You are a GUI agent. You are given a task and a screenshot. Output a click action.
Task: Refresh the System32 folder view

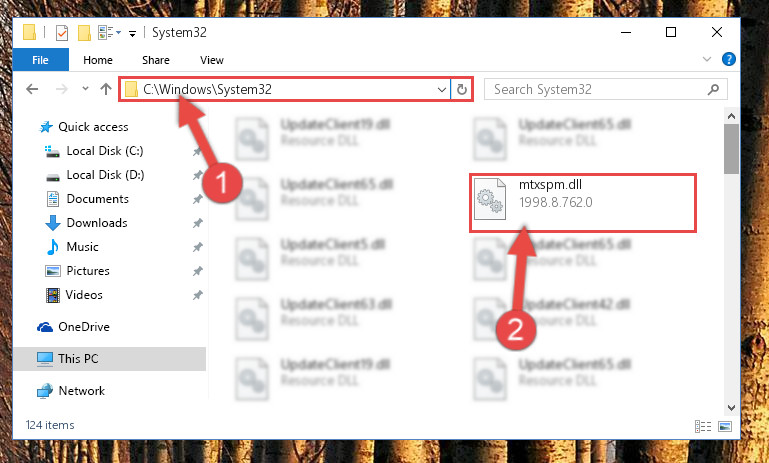click(461, 89)
